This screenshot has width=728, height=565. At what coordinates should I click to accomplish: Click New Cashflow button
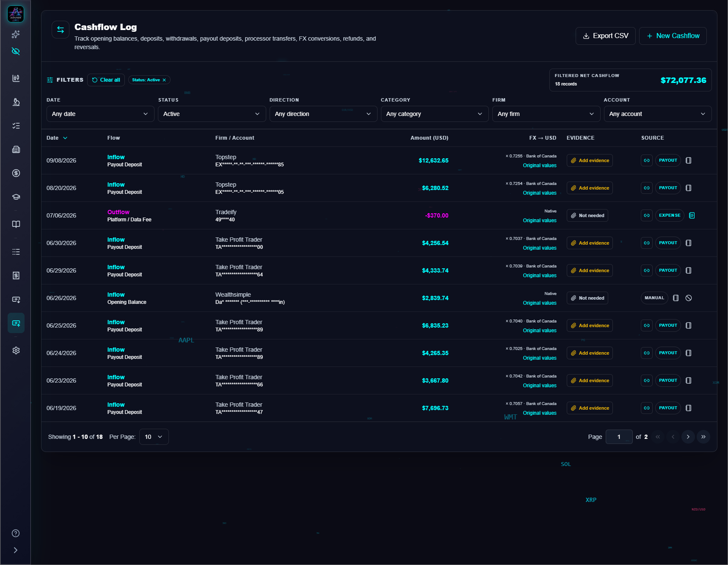(x=673, y=36)
